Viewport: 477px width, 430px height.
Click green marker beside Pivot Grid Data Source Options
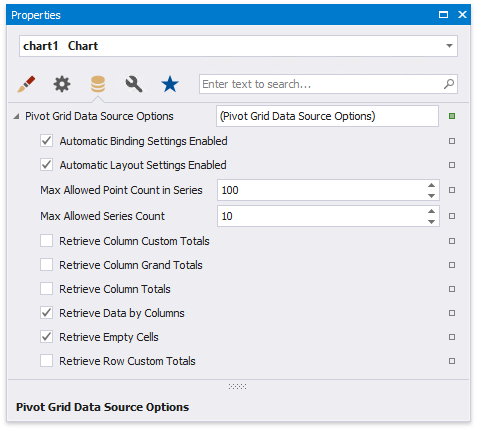pyautogui.click(x=452, y=116)
